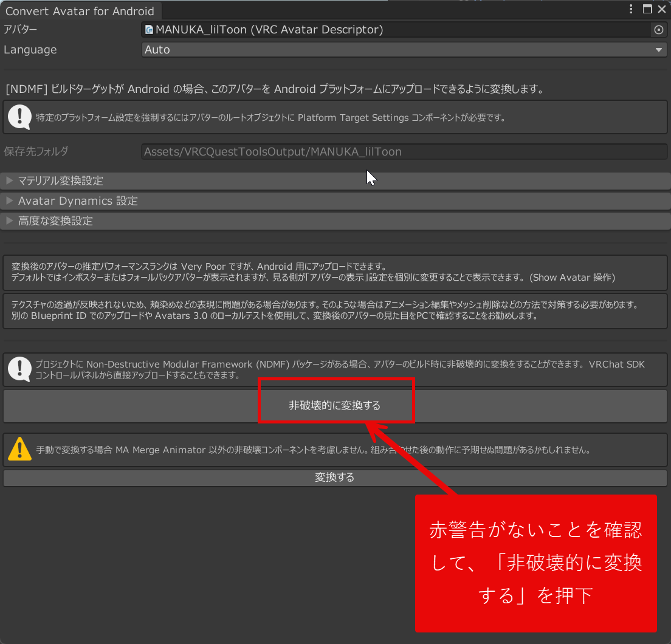This screenshot has height=644, width=671.
Task: Click the info icon in the NDMF package notice
Action: (x=19, y=369)
